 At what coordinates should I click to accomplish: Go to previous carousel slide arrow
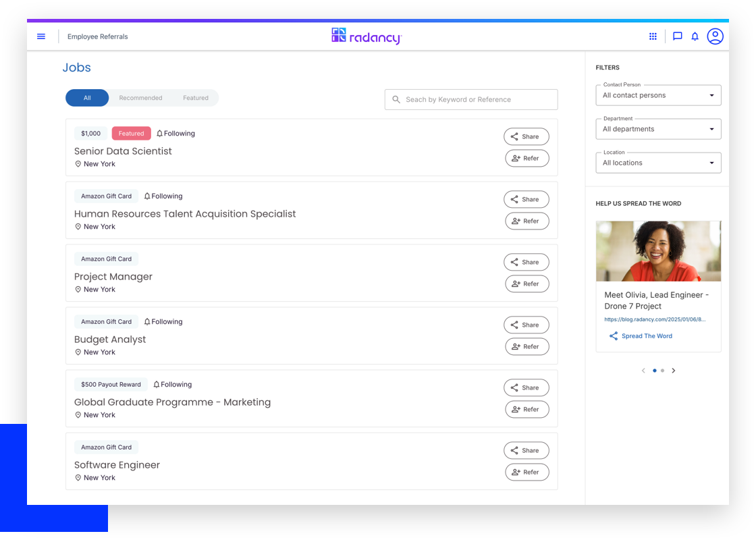click(643, 371)
